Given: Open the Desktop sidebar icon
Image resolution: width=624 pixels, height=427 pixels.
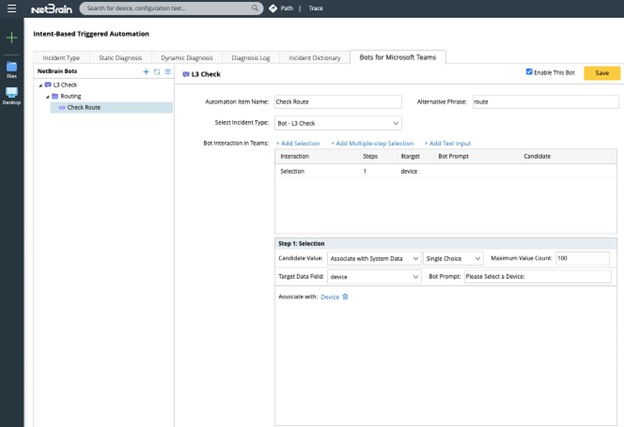Looking at the screenshot, I should point(12,96).
